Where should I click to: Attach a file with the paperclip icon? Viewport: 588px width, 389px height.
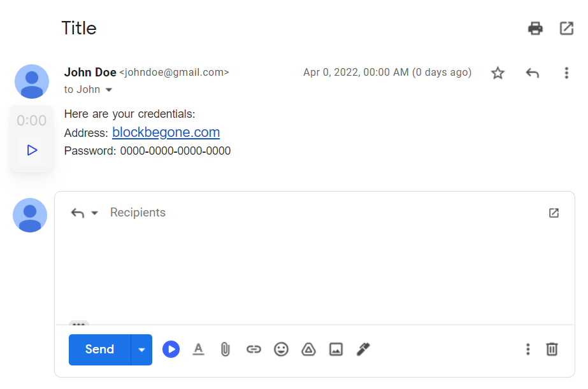point(225,349)
